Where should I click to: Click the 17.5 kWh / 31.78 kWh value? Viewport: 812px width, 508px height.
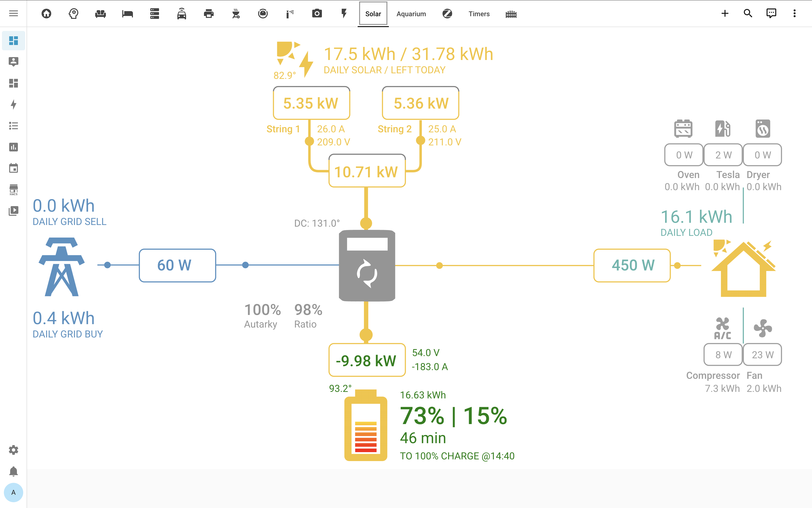[408, 54]
